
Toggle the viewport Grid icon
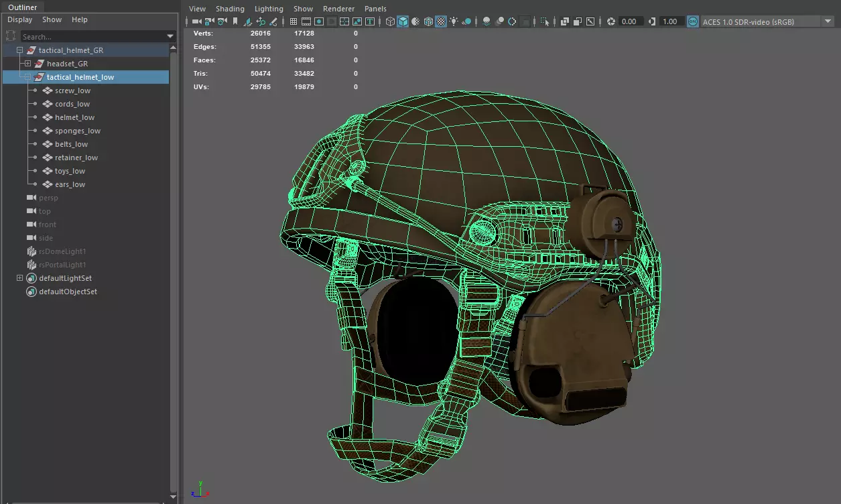click(x=294, y=21)
